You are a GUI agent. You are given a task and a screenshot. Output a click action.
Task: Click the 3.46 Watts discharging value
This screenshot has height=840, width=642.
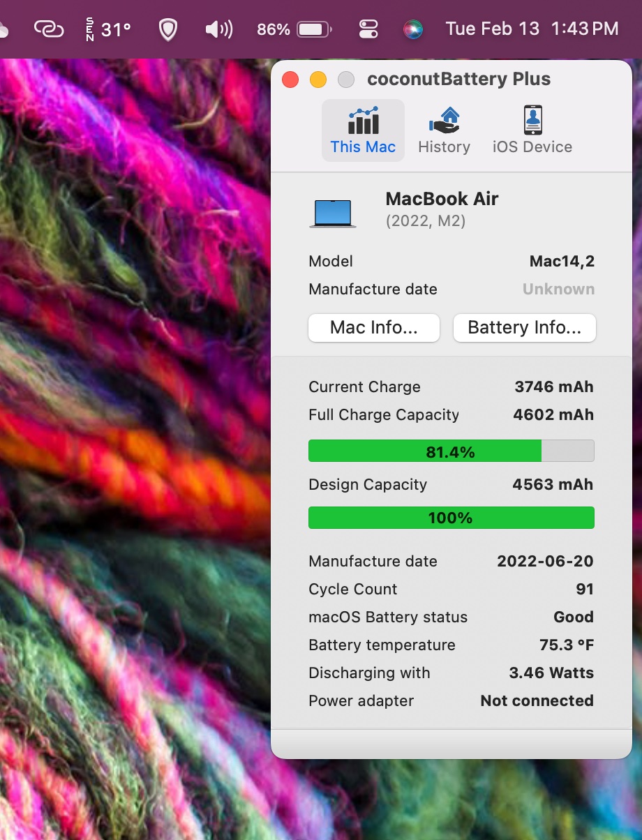tap(551, 673)
